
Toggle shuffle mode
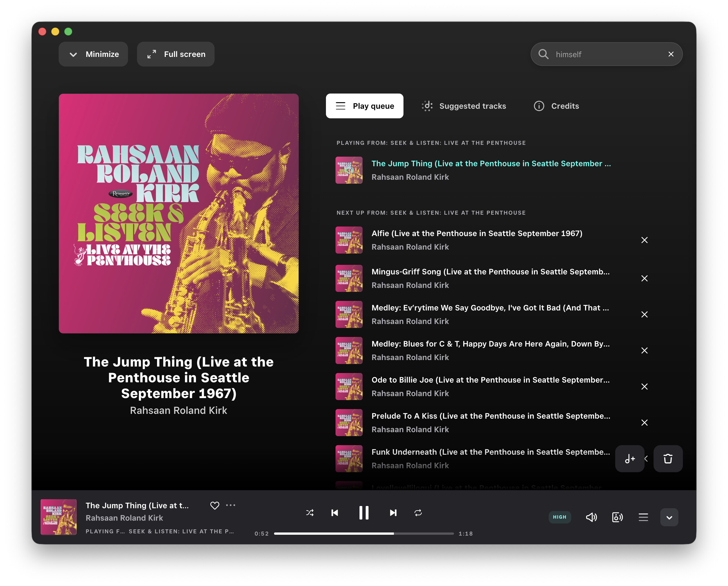310,512
